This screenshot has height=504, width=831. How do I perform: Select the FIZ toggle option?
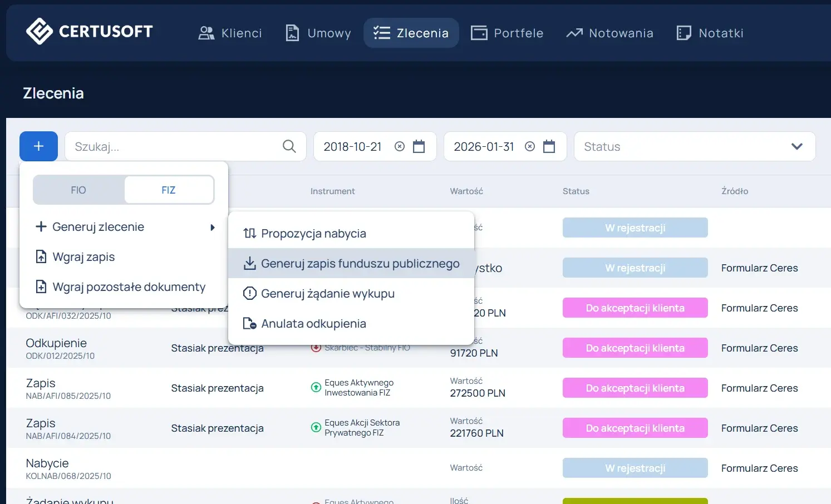(169, 190)
